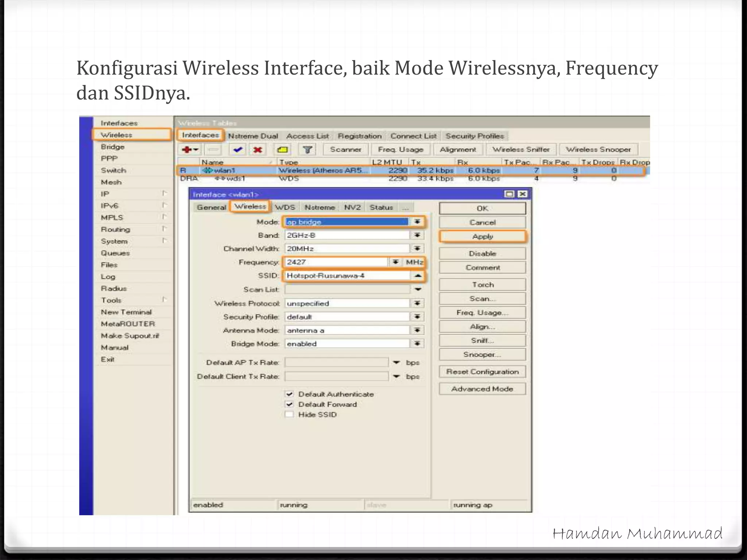
Task: Switch to the Nstreme Dual tab
Action: tap(253, 136)
